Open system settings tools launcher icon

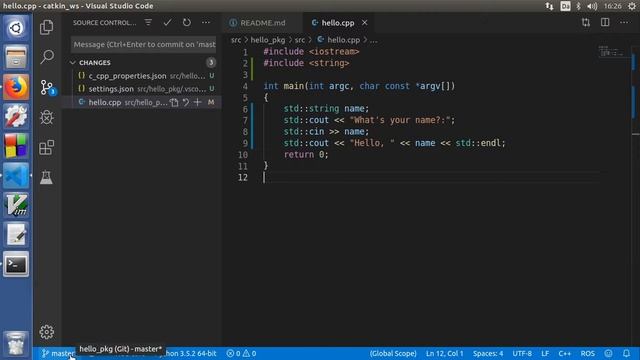tap(16, 116)
